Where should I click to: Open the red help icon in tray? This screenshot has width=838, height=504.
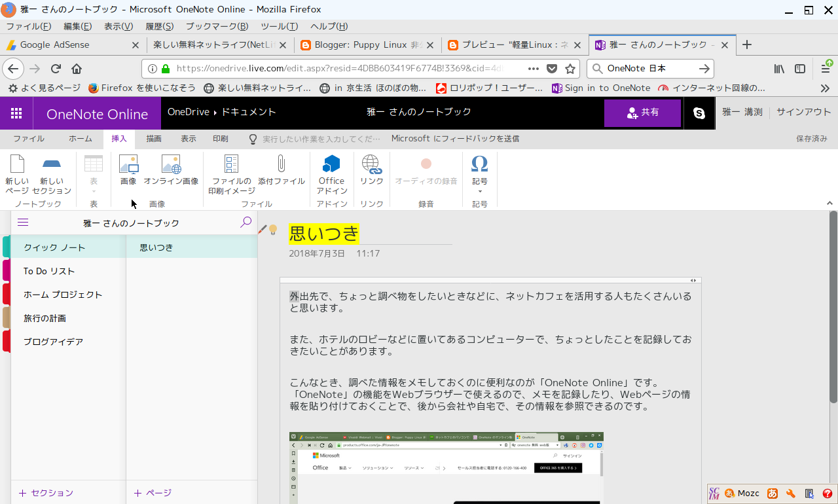click(x=828, y=494)
